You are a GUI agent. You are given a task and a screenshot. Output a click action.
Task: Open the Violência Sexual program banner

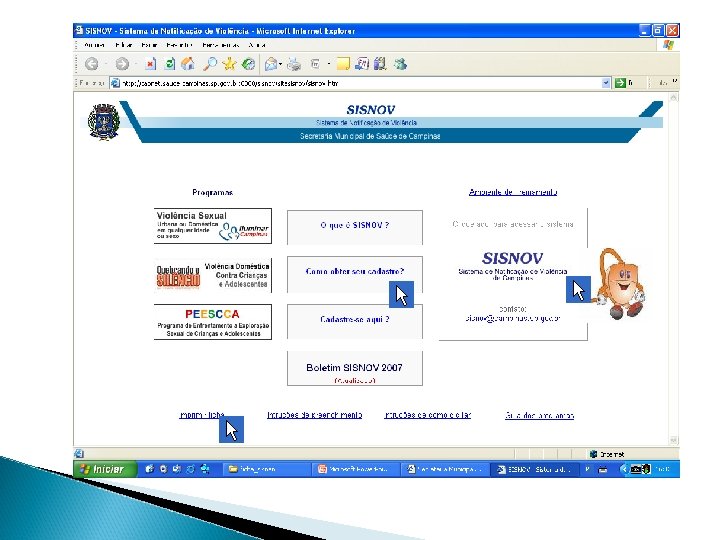point(213,226)
